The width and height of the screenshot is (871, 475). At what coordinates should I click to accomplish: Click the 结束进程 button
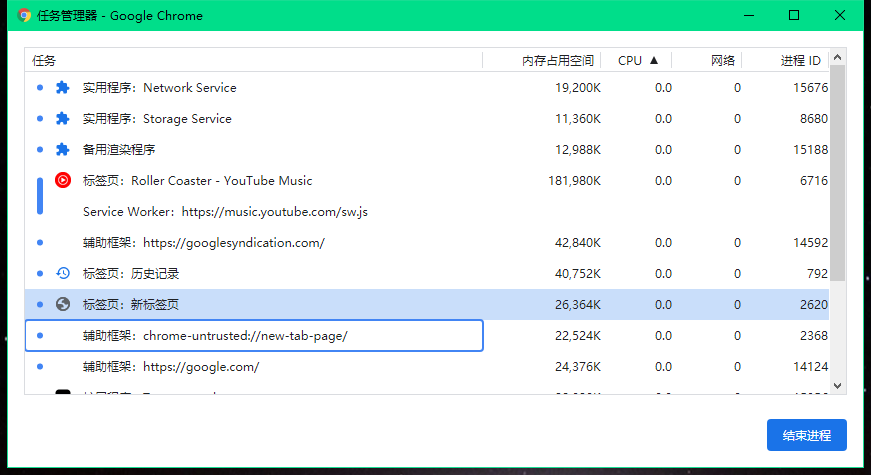(x=807, y=435)
